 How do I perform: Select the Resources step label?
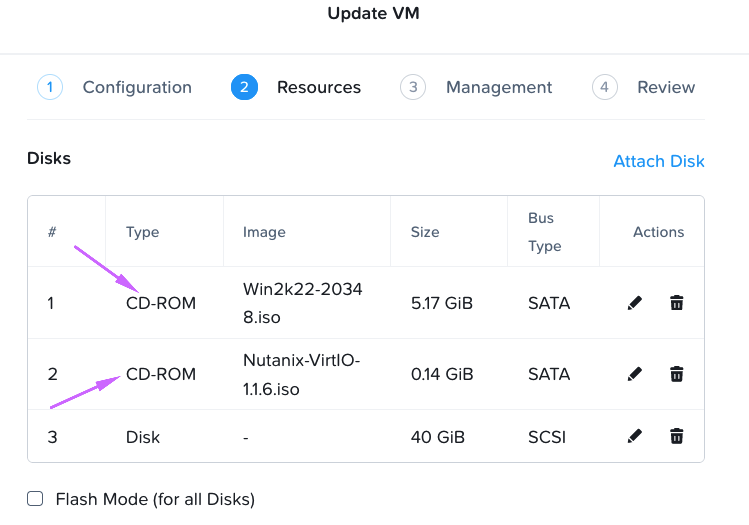pos(319,87)
